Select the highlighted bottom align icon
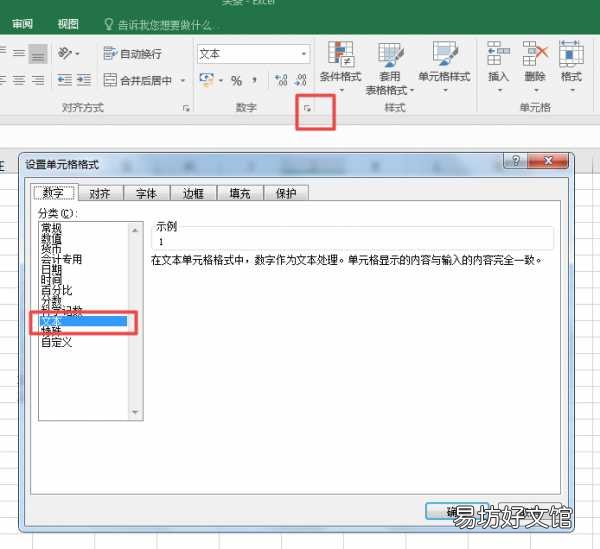The width and height of the screenshot is (600, 549). click(x=38, y=54)
